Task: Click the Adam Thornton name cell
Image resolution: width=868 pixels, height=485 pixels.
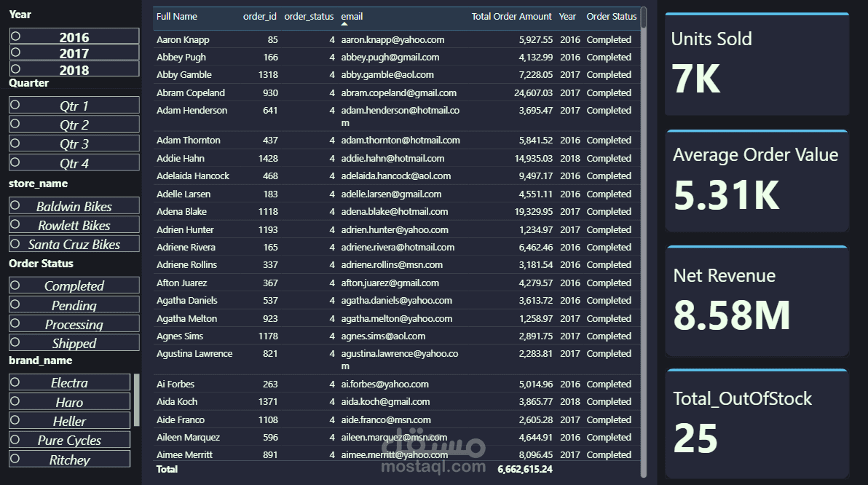Action: 188,140
